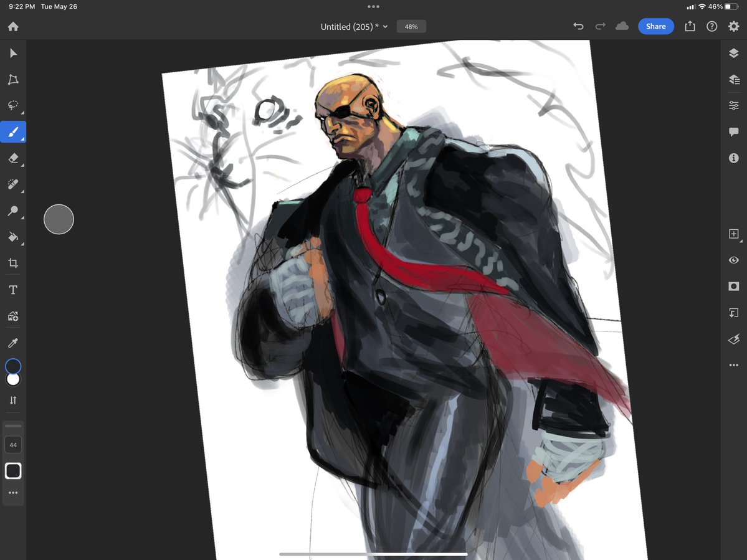Viewport: 747px width, 560px height.
Task: Select the Eyedropper tool
Action: click(13, 343)
